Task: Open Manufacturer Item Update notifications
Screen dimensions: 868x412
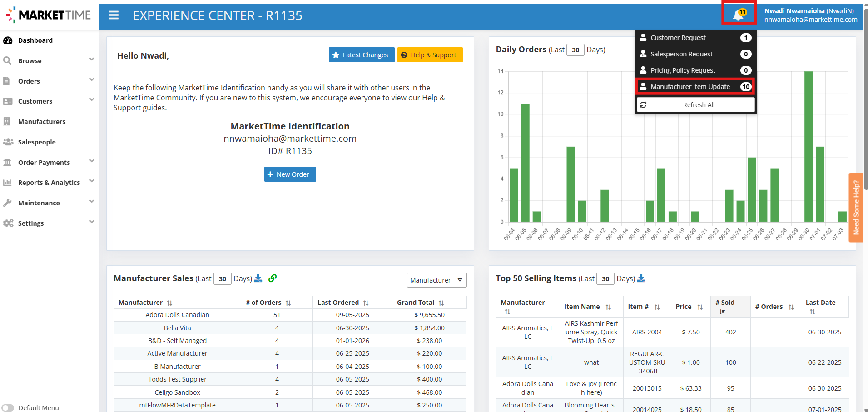Action: (x=695, y=87)
